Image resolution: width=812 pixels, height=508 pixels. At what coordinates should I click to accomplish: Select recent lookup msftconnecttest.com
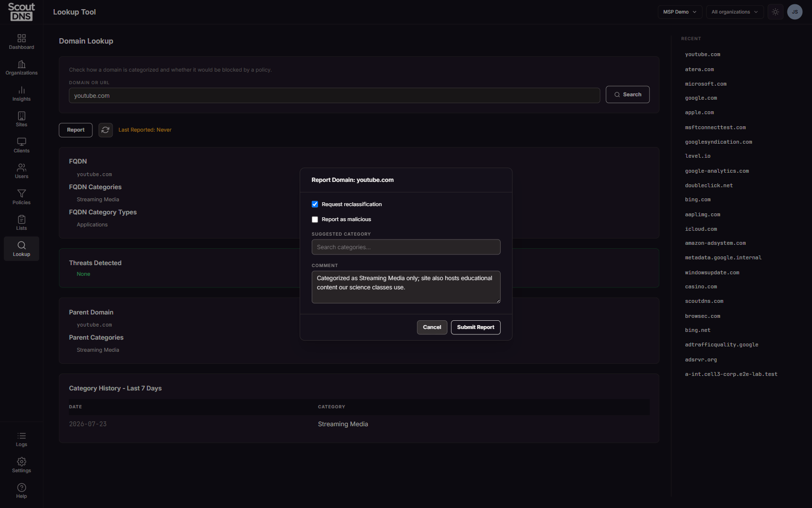click(715, 128)
